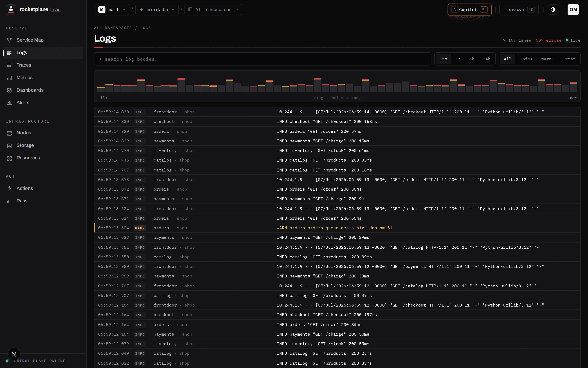Select the 1h time range

click(x=458, y=59)
